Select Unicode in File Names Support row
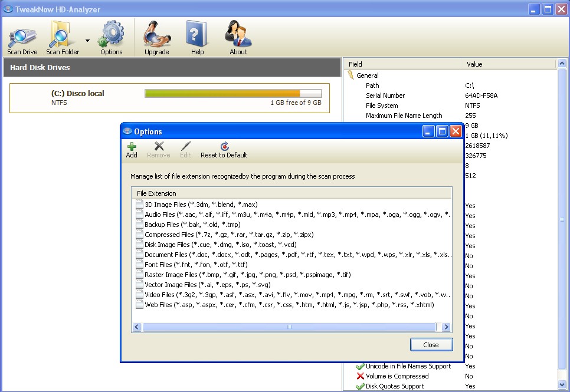The width and height of the screenshot is (570, 392). point(451,366)
